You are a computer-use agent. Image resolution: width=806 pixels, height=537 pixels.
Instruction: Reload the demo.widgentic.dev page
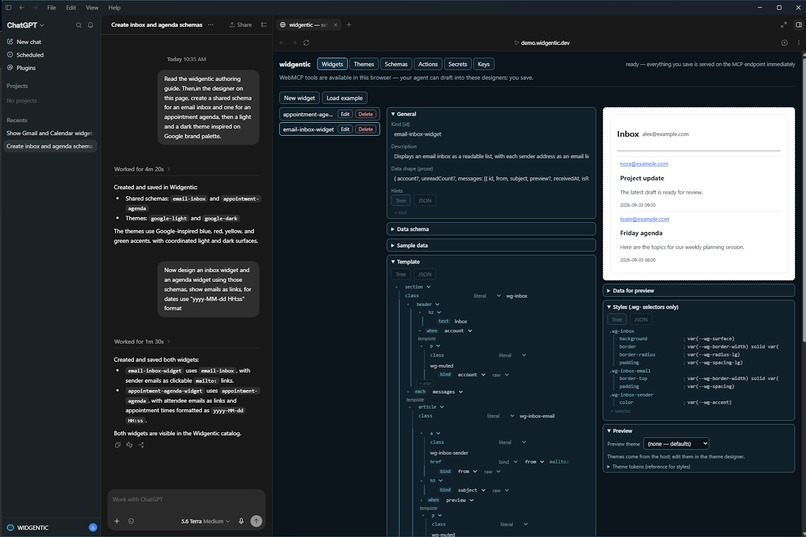pyautogui.click(x=306, y=43)
